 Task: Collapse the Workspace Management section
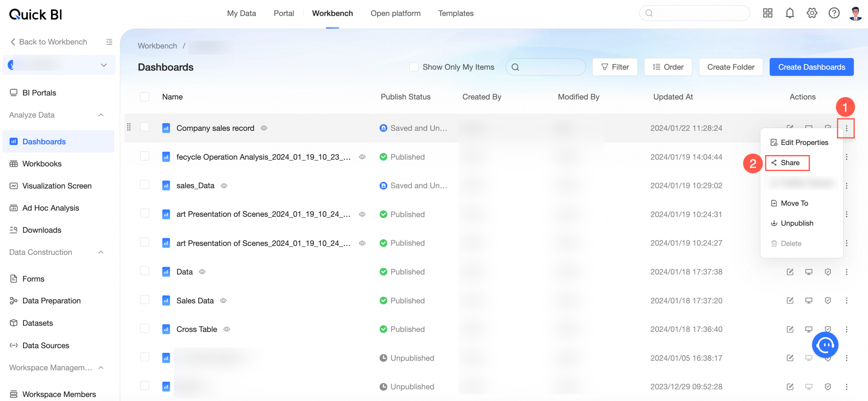point(101,367)
